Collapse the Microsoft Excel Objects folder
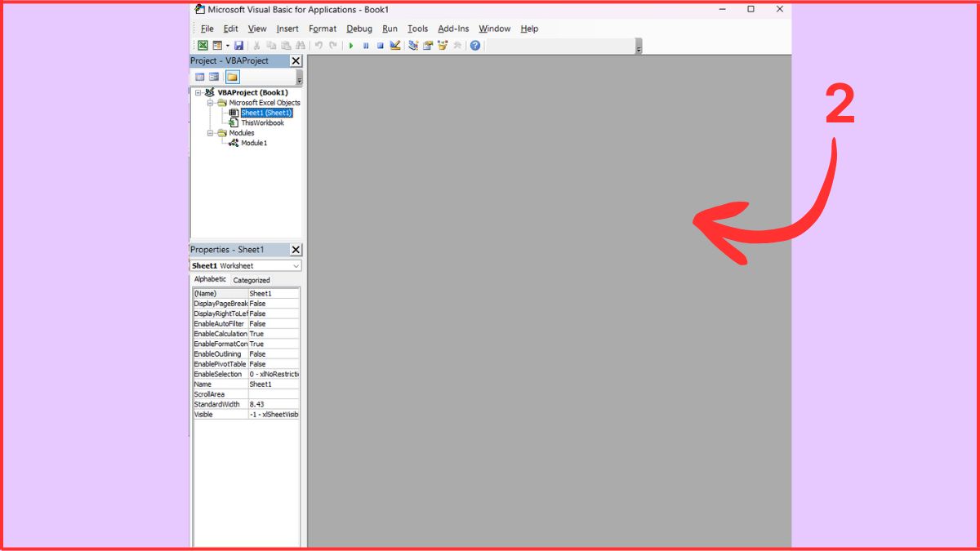This screenshot has width=980, height=551. click(x=210, y=103)
